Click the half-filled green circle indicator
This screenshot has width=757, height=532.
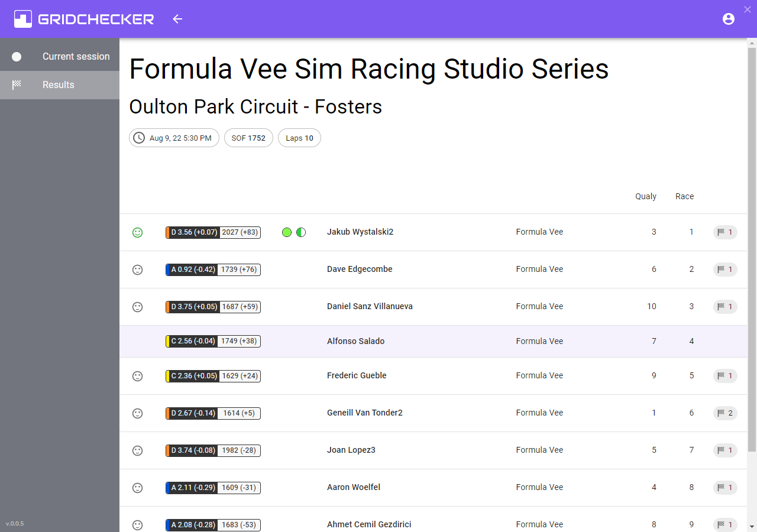pyautogui.click(x=301, y=232)
